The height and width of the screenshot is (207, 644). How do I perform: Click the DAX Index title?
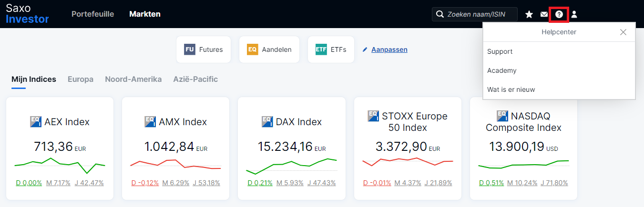[x=299, y=122]
